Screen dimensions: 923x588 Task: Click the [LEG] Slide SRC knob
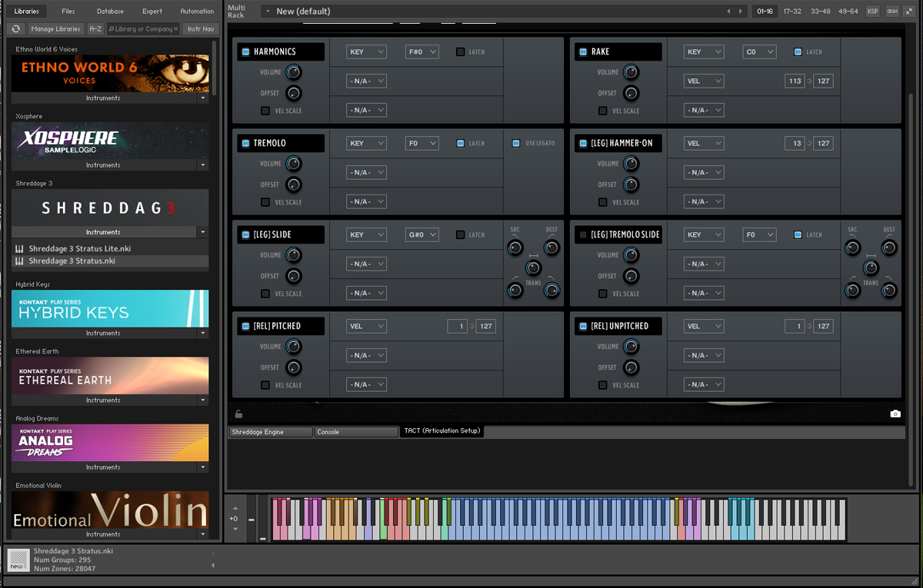point(515,247)
